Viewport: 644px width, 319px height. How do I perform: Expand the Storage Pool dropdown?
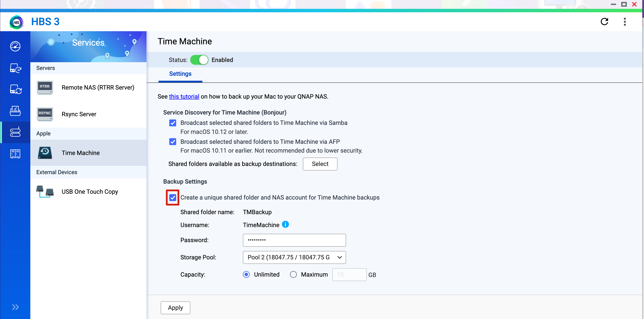(x=294, y=257)
